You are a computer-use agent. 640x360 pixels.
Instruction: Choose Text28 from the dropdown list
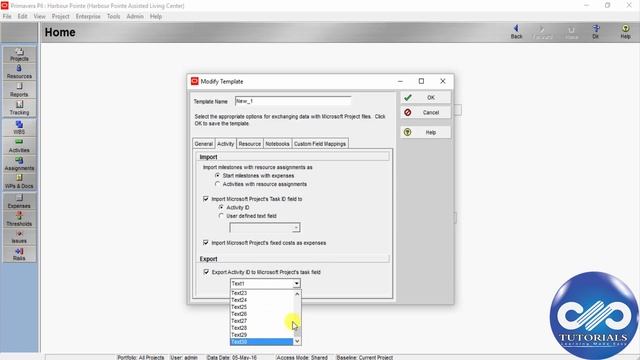[x=262, y=328]
